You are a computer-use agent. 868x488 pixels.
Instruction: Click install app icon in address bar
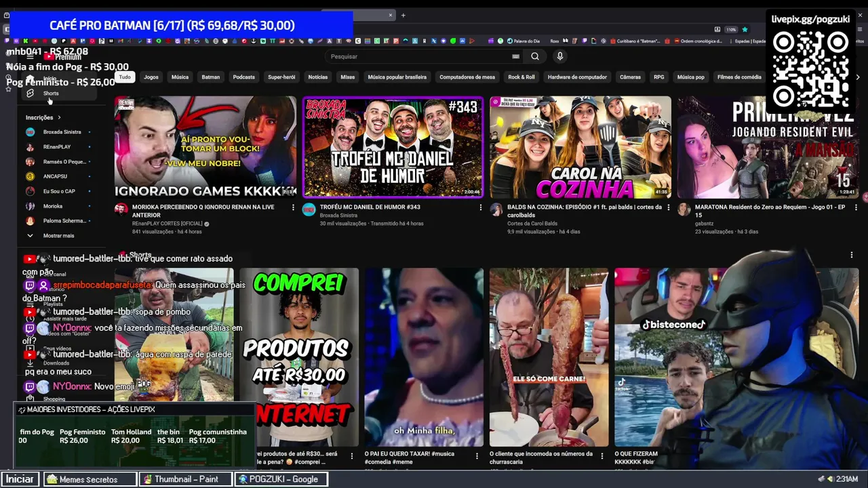tap(717, 30)
